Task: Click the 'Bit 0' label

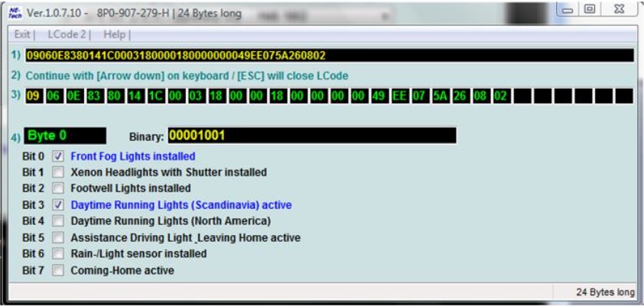Action: point(33,156)
